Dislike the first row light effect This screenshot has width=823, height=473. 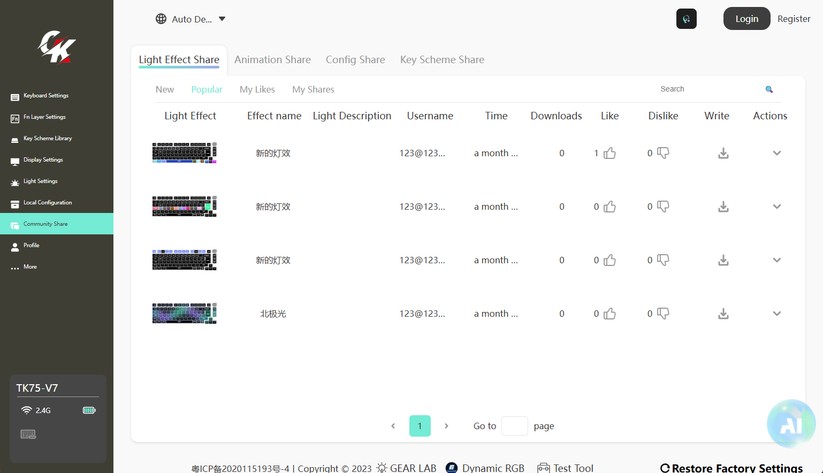pos(663,153)
